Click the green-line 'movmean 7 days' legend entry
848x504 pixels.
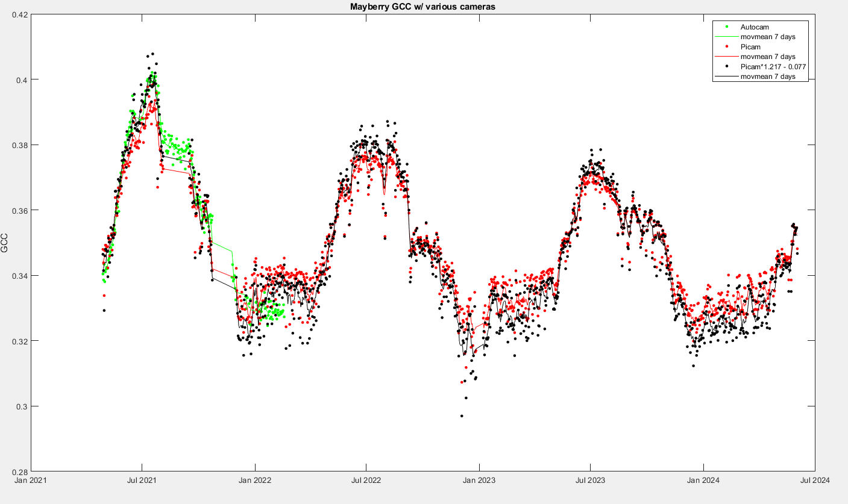point(755,37)
